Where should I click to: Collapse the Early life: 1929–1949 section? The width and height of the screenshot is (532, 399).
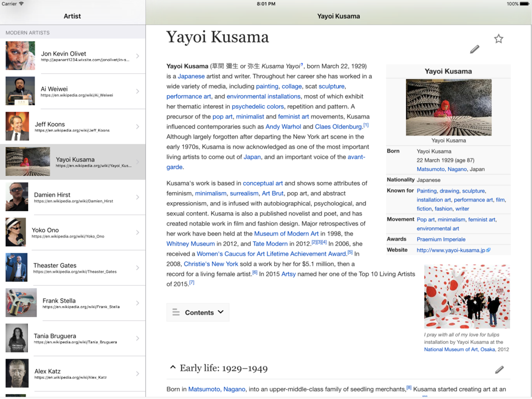173,368
